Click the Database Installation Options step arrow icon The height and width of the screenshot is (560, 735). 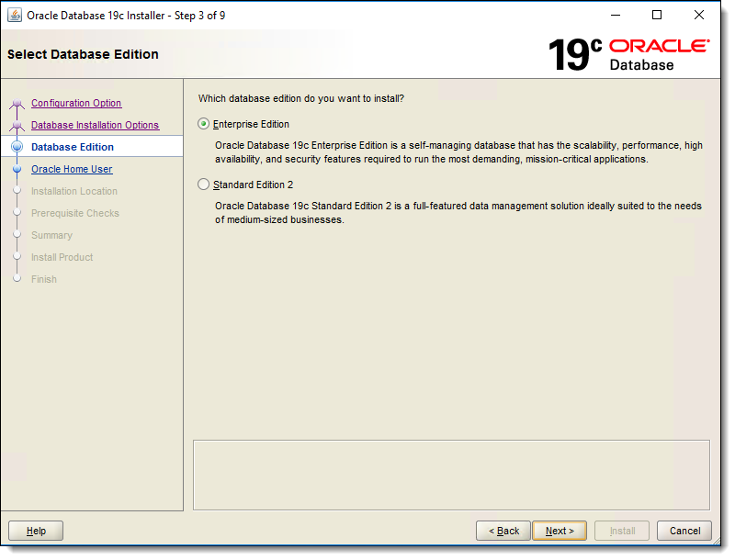[x=18, y=125]
